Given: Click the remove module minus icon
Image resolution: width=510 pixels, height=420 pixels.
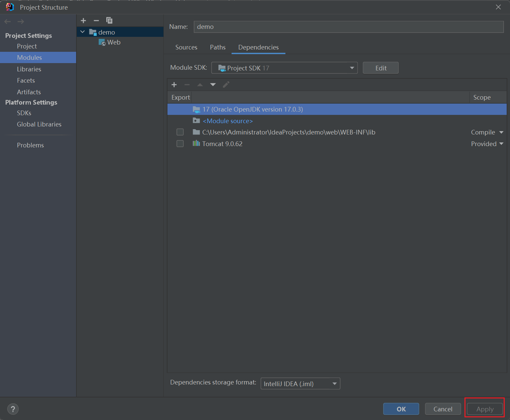Looking at the screenshot, I should 96,21.
